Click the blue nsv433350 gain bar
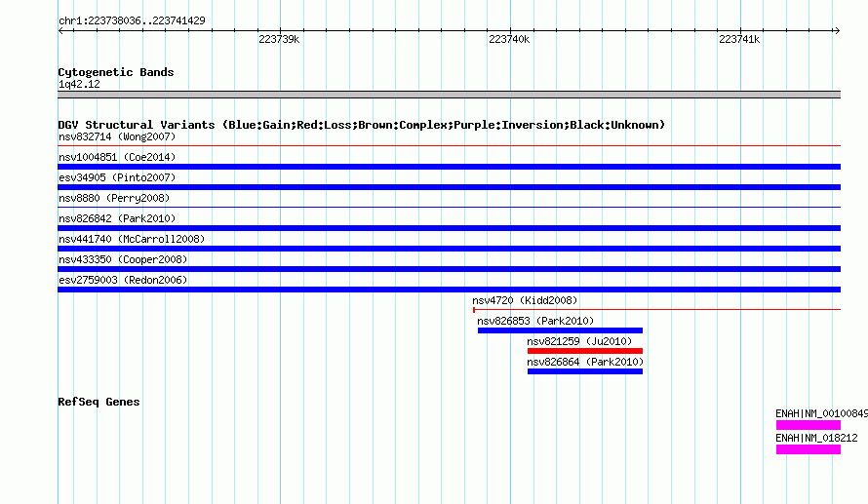Image resolution: width=868 pixels, height=504 pixels. [x=449, y=269]
